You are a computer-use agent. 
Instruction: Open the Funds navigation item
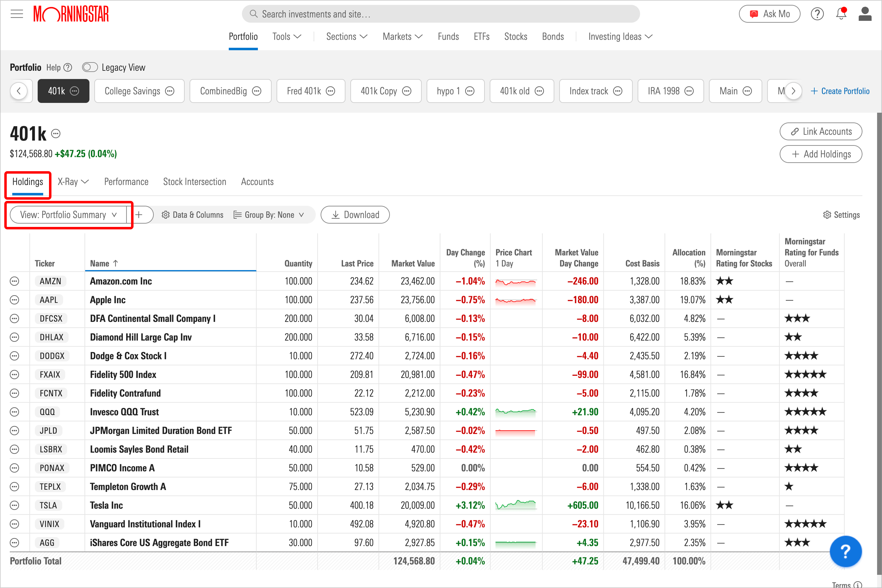tap(448, 37)
